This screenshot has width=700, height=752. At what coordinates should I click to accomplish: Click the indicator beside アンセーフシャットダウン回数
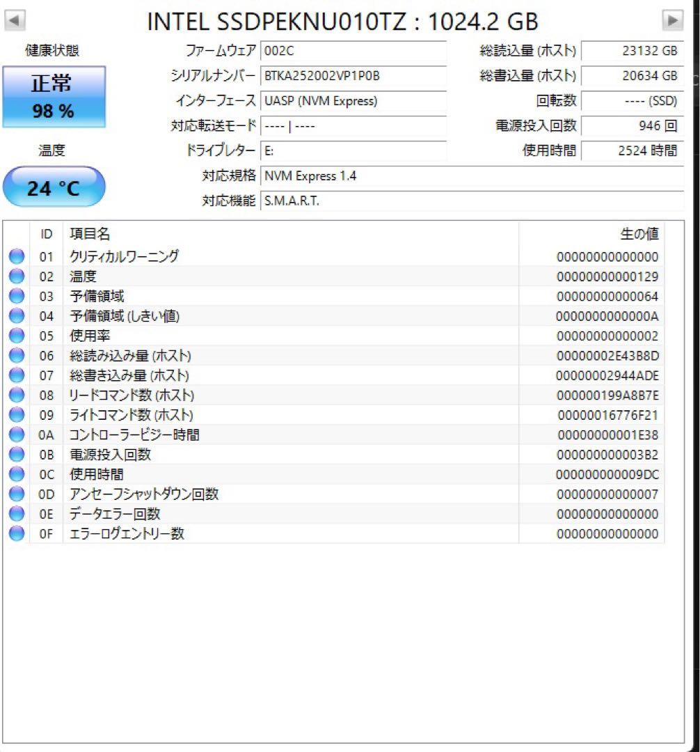[x=16, y=494]
